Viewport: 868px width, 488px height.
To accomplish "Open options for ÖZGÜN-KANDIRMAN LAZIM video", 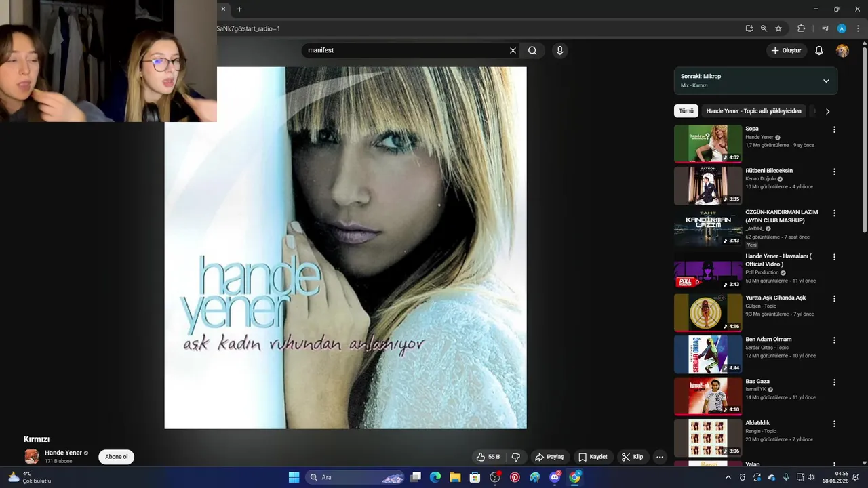I will pyautogui.click(x=834, y=213).
